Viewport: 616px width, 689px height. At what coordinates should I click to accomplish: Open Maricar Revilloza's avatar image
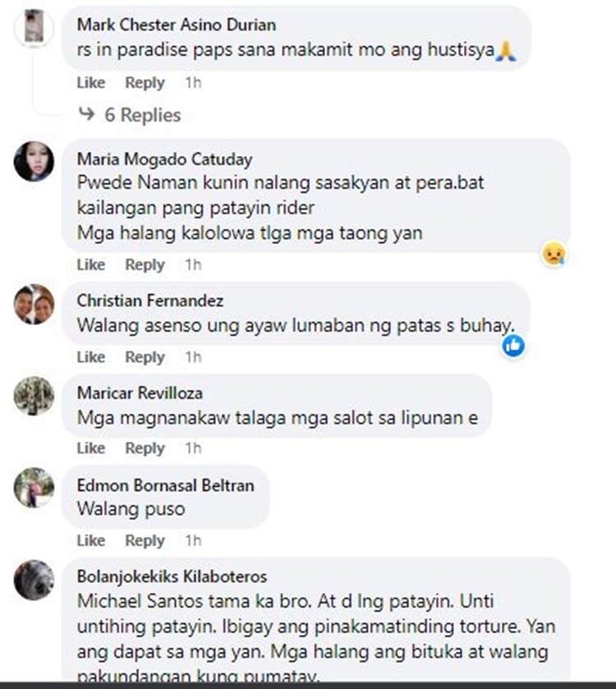coord(34,396)
